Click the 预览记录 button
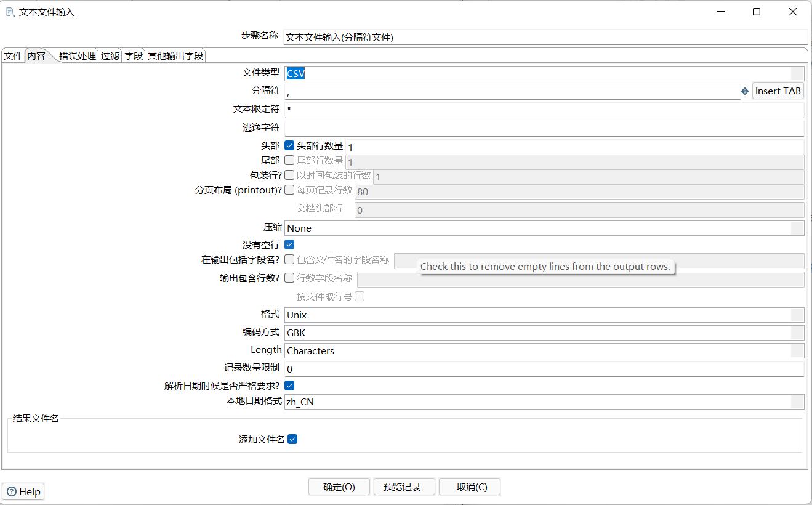 (404, 487)
